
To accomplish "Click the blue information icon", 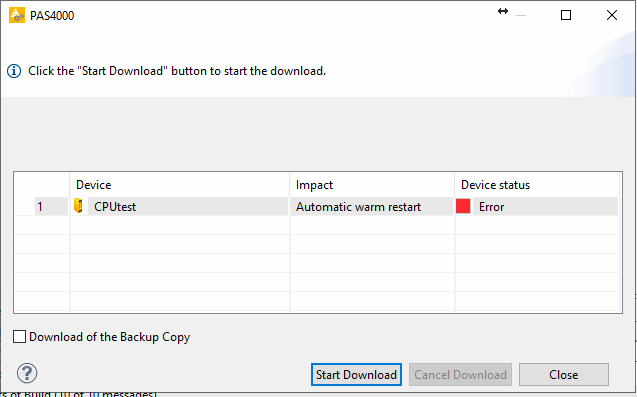I will tap(14, 71).
